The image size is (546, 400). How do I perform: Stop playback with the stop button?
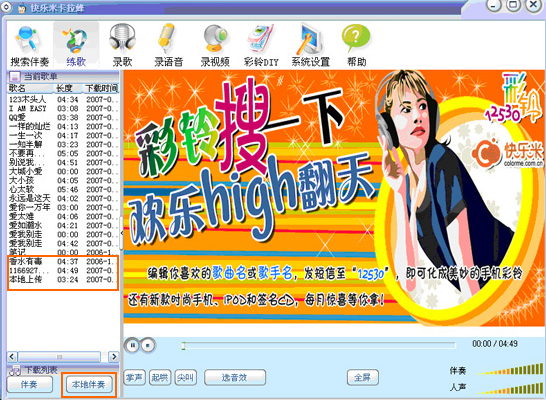pyautogui.click(x=148, y=345)
